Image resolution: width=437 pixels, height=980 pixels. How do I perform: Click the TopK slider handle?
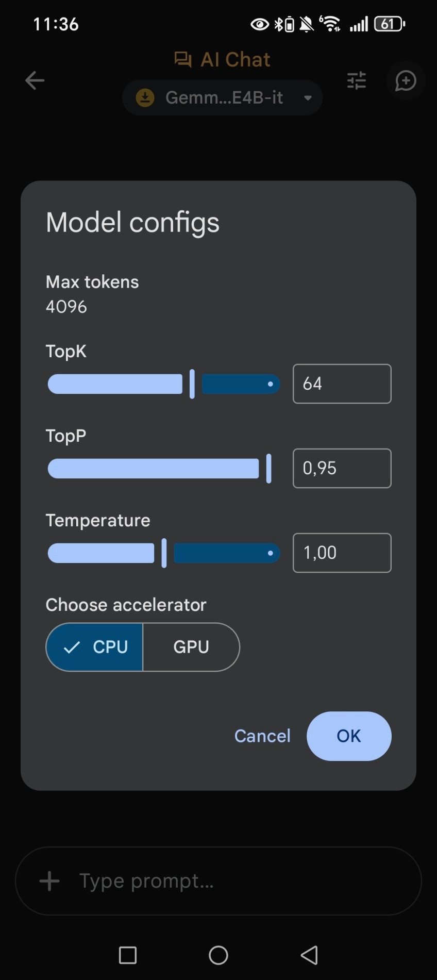192,384
